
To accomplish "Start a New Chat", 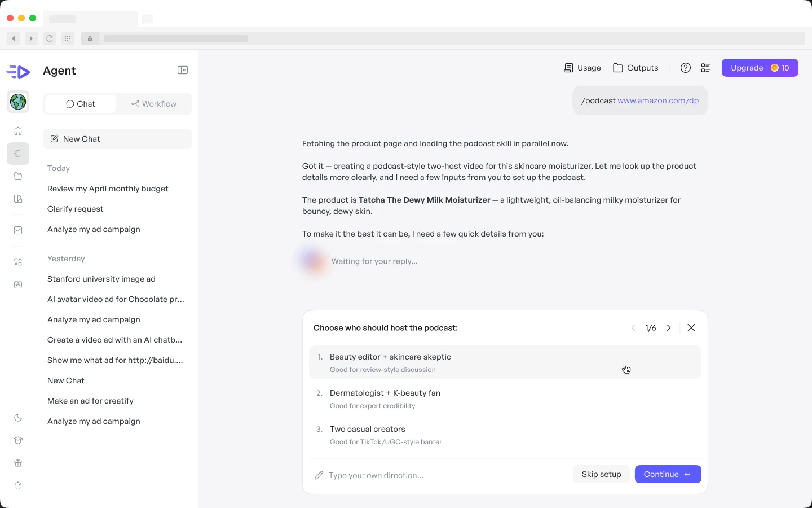I will click(x=117, y=139).
